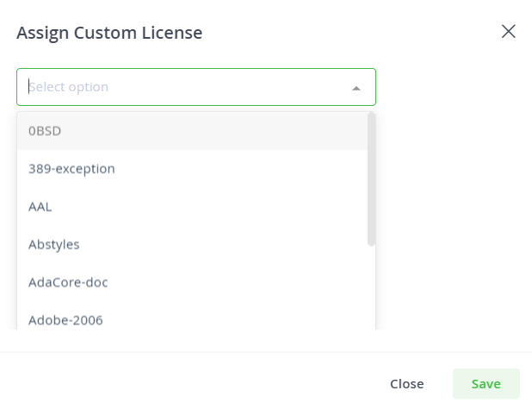Dismiss the dialog using the X icon
Viewport: 532px width, 409px height.
[x=508, y=32]
